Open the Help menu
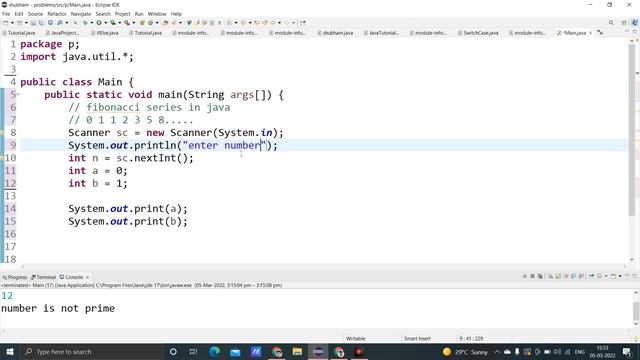 pyautogui.click(x=176, y=14)
